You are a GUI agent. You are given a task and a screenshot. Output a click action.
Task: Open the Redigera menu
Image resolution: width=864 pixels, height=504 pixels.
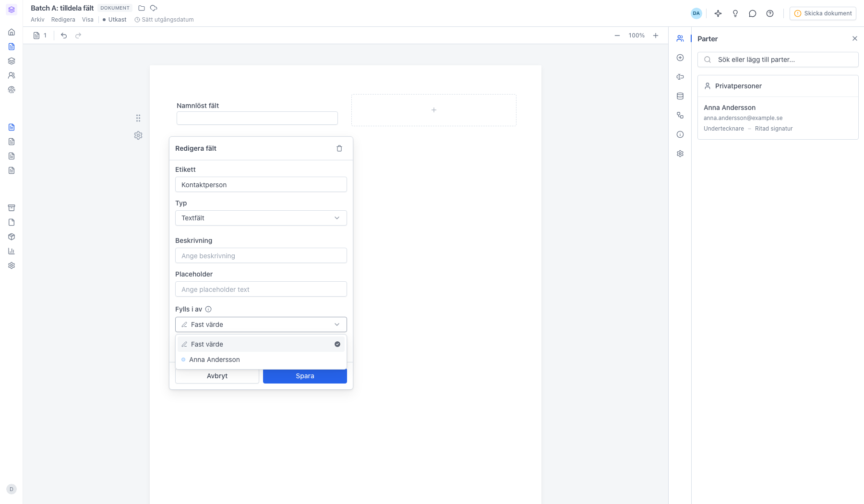(63, 20)
